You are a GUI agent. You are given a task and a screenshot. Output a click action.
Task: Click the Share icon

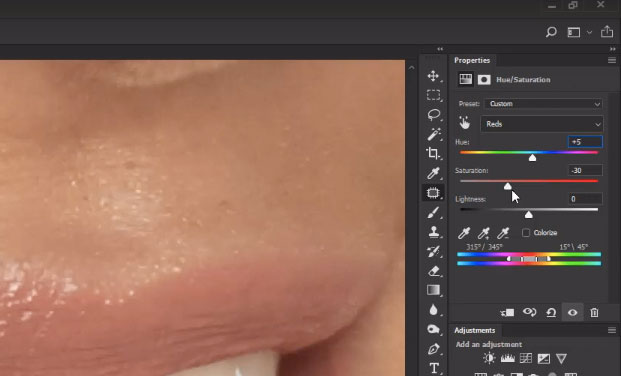tap(607, 32)
